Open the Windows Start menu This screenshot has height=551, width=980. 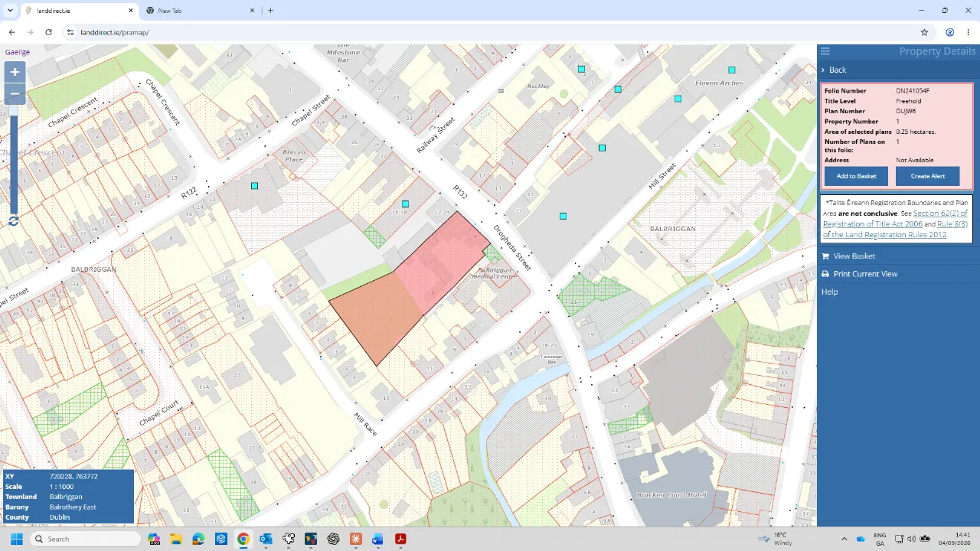pyautogui.click(x=16, y=539)
